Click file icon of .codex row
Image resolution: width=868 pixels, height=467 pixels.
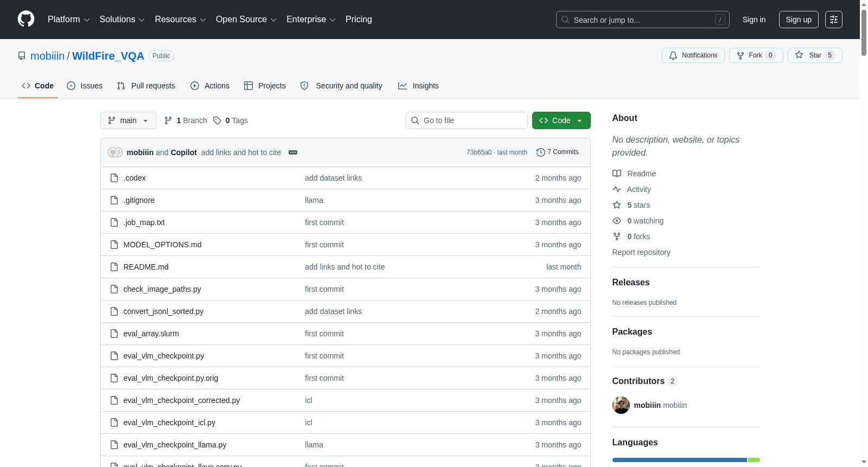[x=114, y=178]
